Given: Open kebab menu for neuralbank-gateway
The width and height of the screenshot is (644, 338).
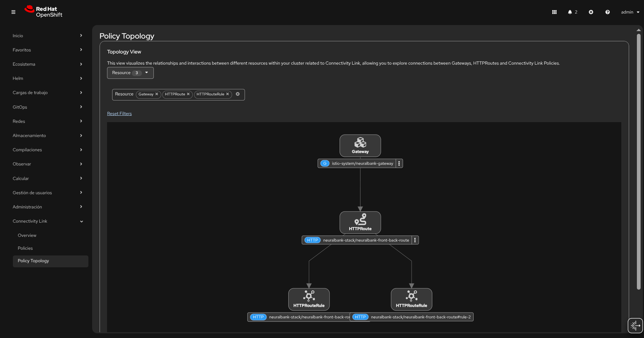Looking at the screenshot, I should (399, 163).
